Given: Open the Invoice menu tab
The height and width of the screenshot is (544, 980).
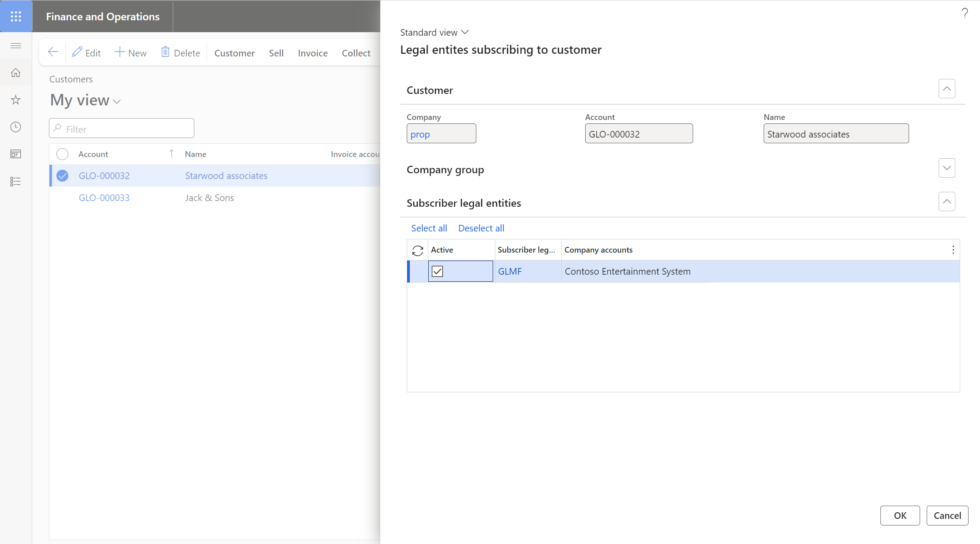Looking at the screenshot, I should point(312,53).
